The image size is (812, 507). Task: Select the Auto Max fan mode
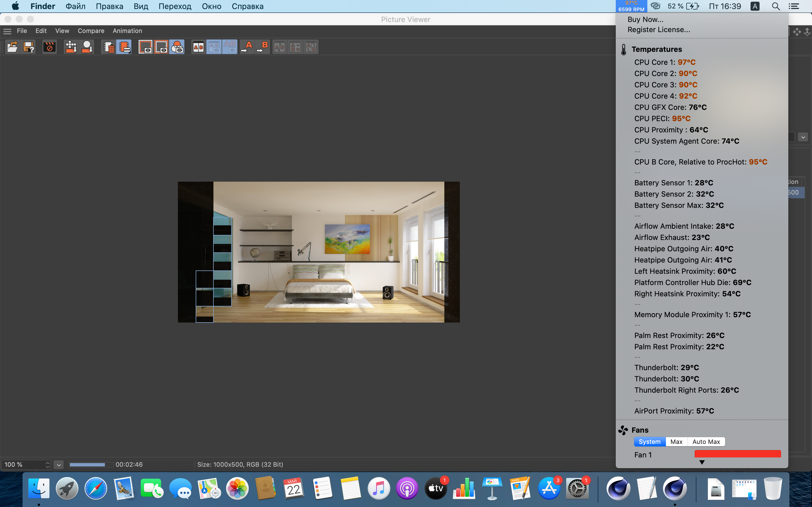pos(706,442)
